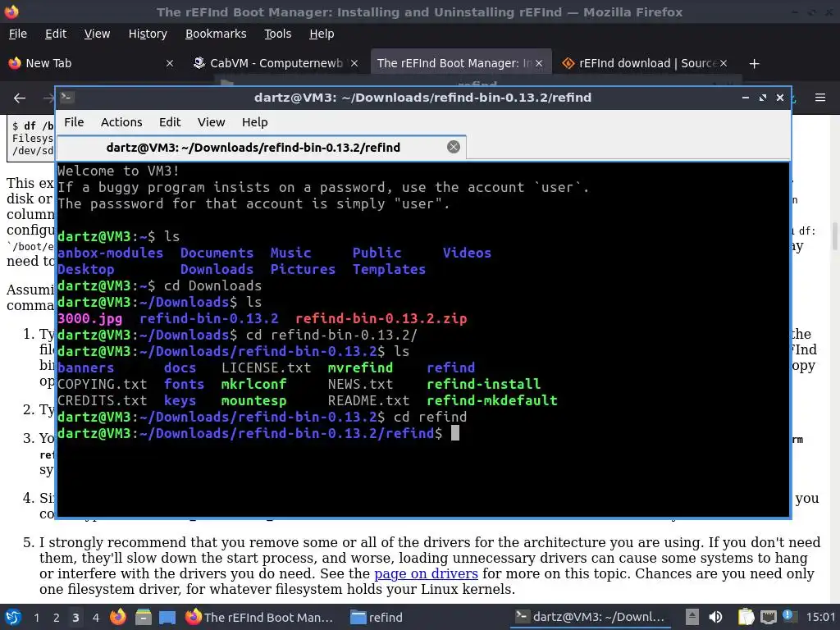The image size is (840, 630).
Task: Click the Firefox page vertical scrollbar thumb
Action: coord(834,235)
